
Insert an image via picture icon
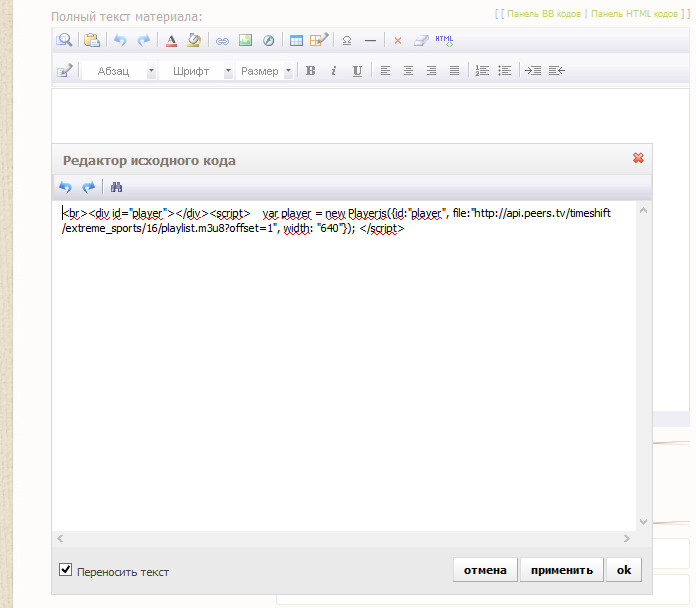click(x=245, y=40)
